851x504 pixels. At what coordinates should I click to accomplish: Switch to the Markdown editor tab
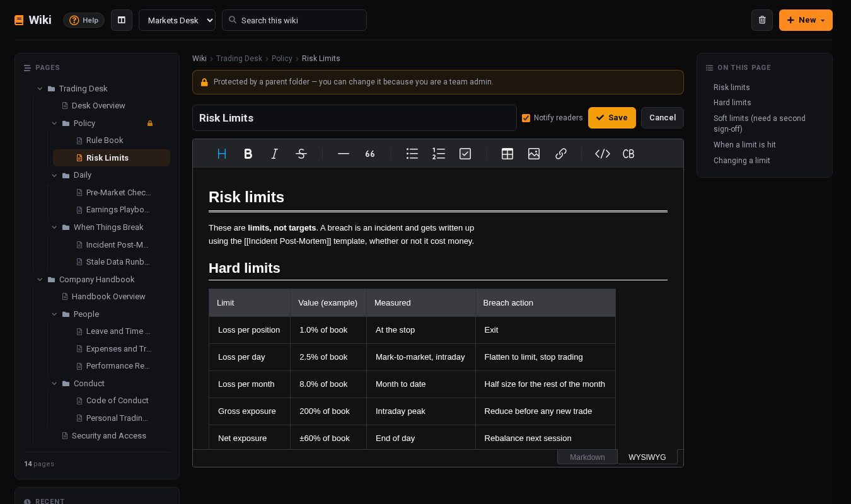coord(587,457)
